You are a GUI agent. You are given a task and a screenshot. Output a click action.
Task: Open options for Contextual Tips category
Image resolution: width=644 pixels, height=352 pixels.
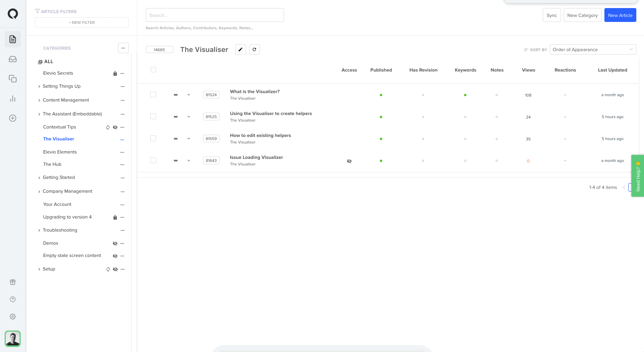coord(122,127)
